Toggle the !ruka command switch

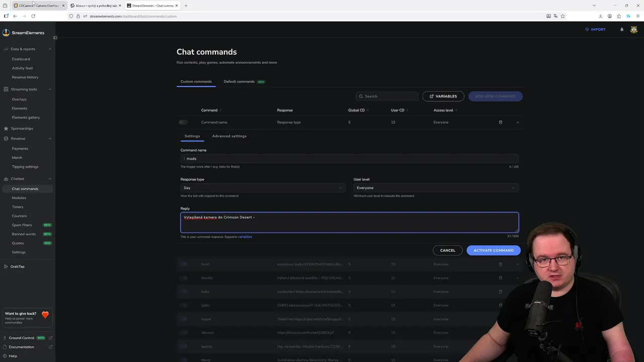183,292
